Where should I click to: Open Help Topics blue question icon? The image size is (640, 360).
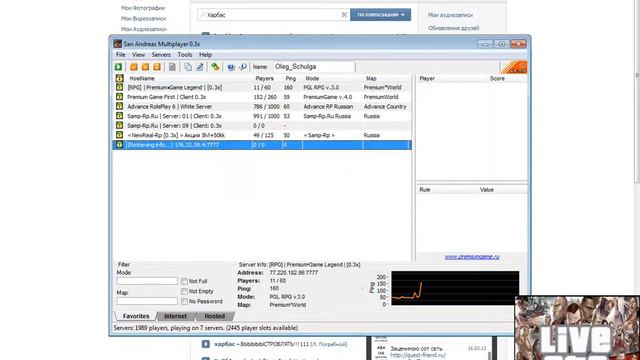point(231,67)
